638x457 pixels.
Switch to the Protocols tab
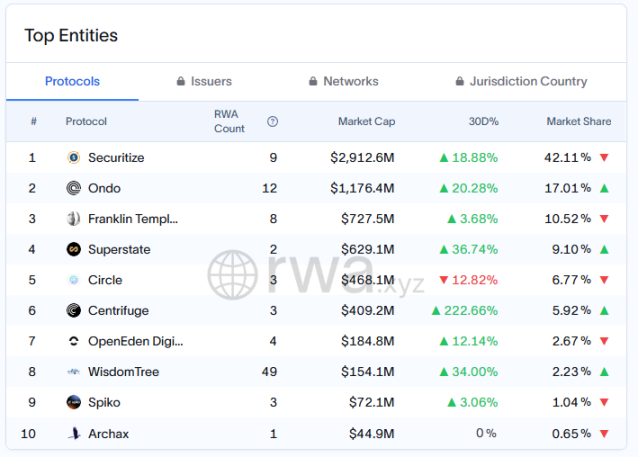(72, 82)
